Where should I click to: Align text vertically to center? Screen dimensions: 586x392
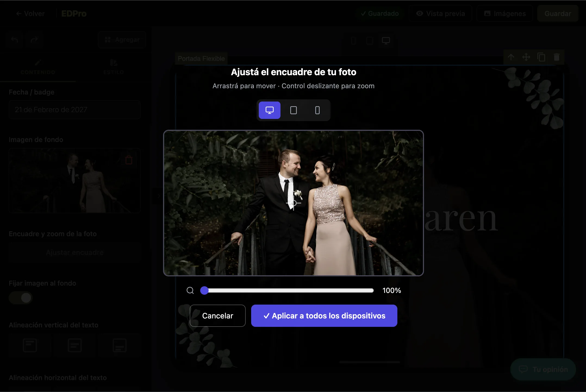coord(75,345)
